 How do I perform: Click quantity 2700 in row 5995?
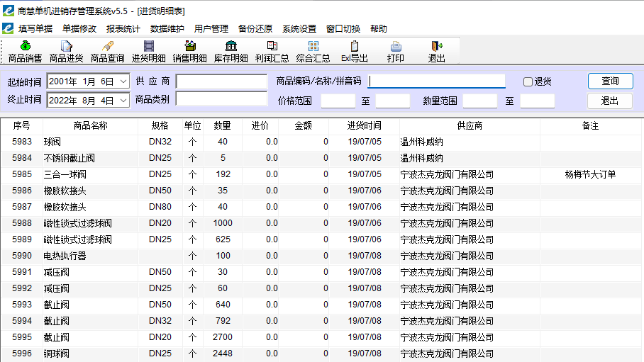click(x=223, y=337)
